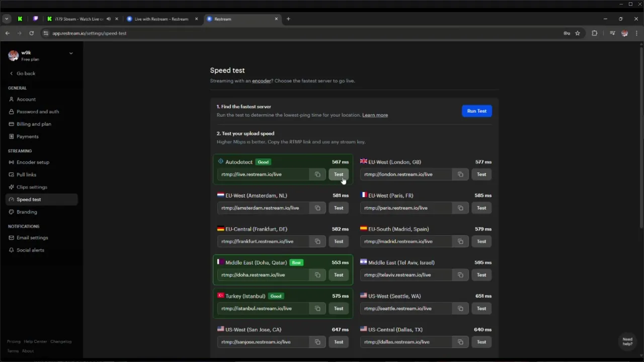Copy the San Jose RTMP link
Image resolution: width=644 pixels, height=362 pixels.
pyautogui.click(x=317, y=342)
